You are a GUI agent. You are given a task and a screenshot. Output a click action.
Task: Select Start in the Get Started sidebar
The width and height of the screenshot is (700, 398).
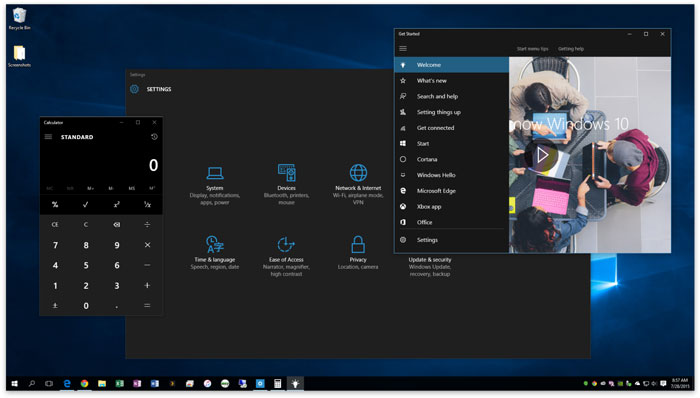[x=451, y=144]
